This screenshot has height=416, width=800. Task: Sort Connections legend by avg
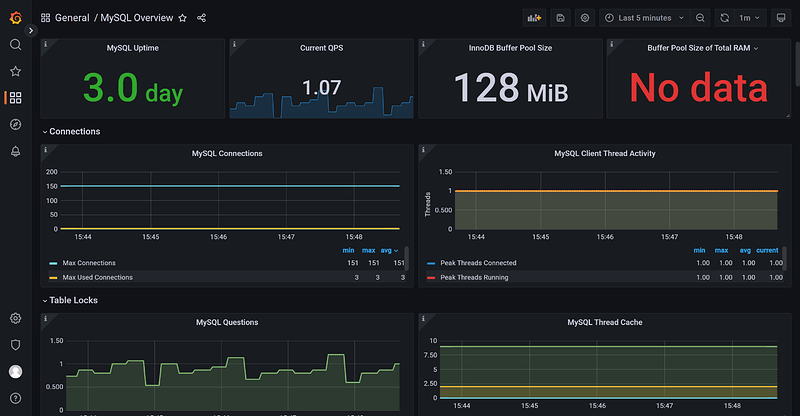pyautogui.click(x=389, y=250)
